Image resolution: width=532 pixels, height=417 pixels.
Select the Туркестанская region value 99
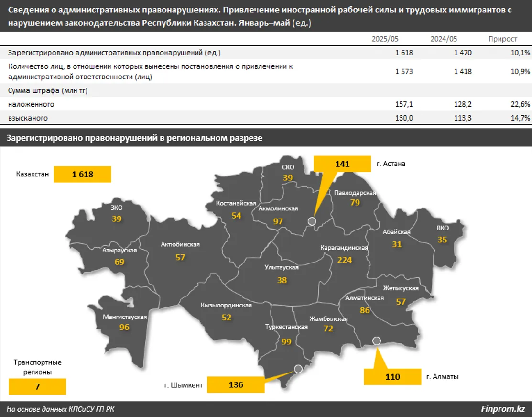pyautogui.click(x=286, y=341)
